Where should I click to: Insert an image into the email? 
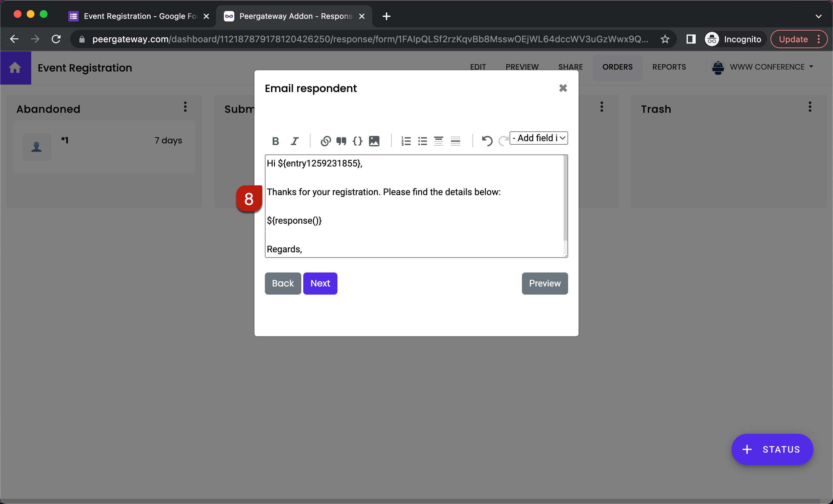point(374,141)
